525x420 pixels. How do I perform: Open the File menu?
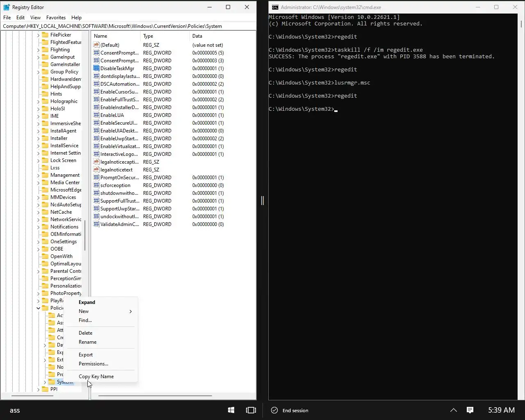[x=7, y=18]
